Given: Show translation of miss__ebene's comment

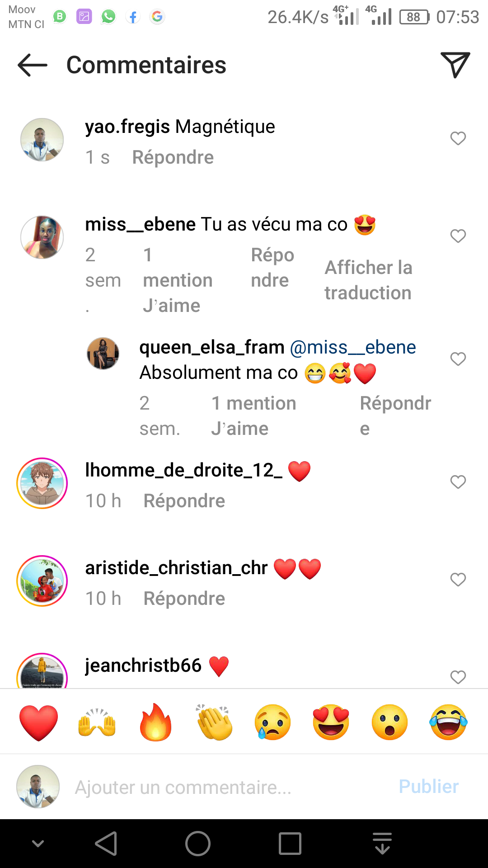Looking at the screenshot, I should point(368,280).
